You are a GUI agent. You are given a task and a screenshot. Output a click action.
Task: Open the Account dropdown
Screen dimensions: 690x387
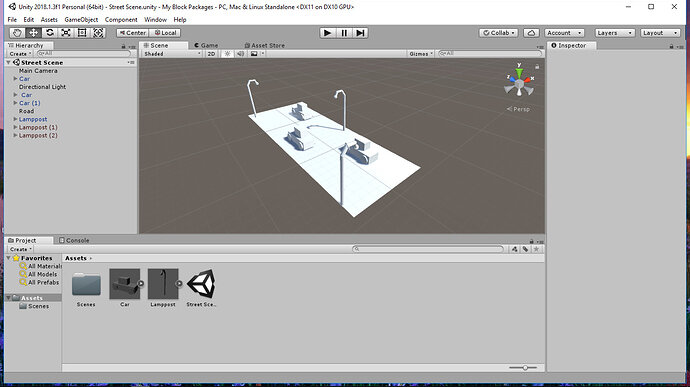[x=564, y=33]
